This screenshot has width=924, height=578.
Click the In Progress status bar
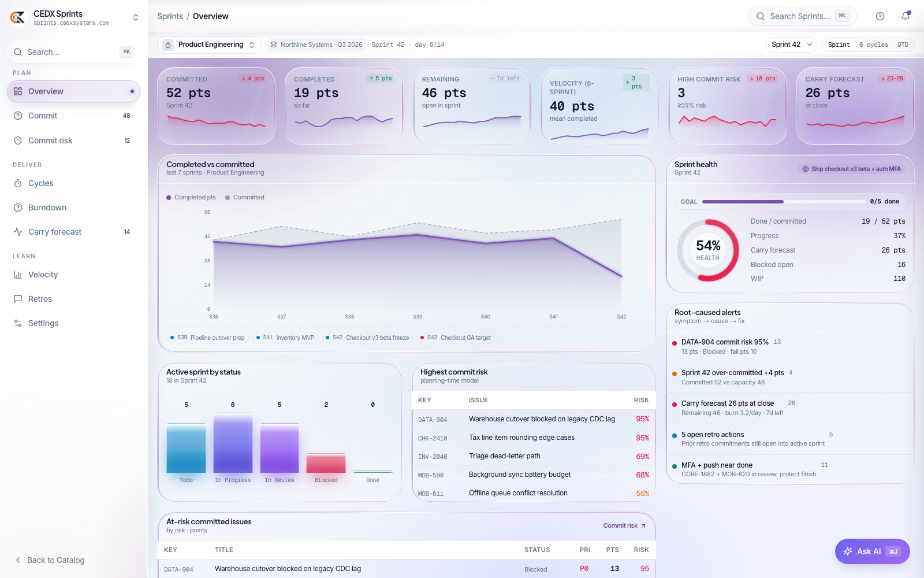point(233,443)
